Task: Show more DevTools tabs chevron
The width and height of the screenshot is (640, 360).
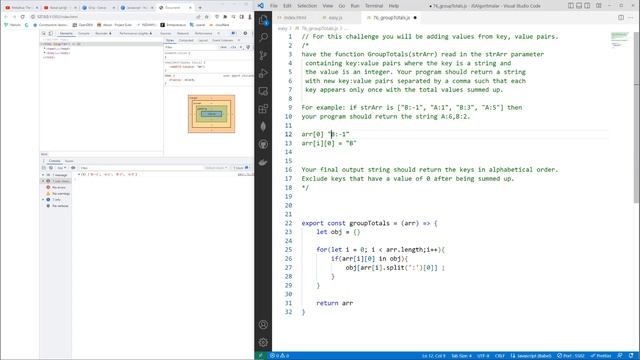Action: click(x=219, y=33)
